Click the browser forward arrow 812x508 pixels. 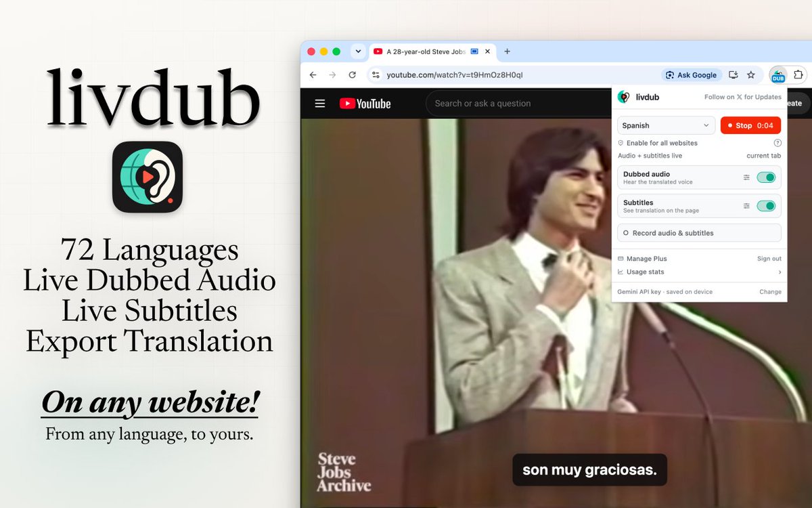[332, 75]
